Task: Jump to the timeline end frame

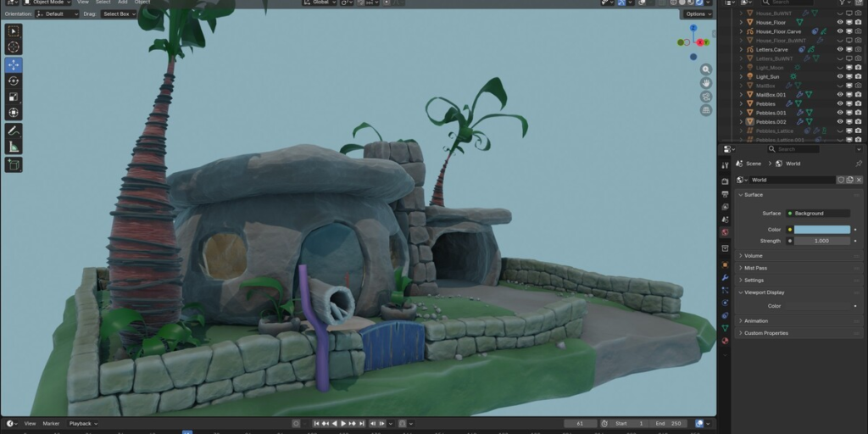Action: click(x=361, y=424)
